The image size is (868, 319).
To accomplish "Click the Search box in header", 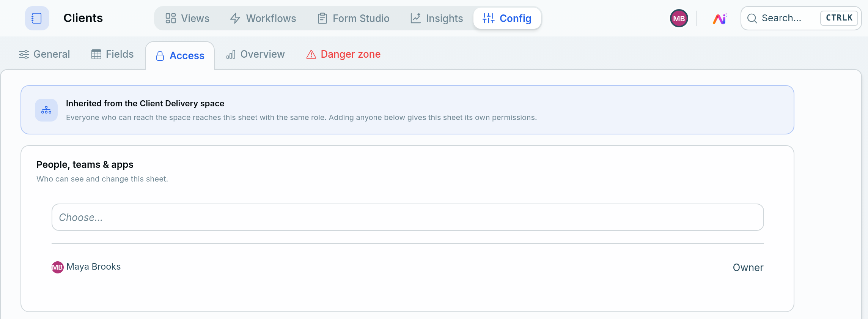I will click(x=801, y=18).
